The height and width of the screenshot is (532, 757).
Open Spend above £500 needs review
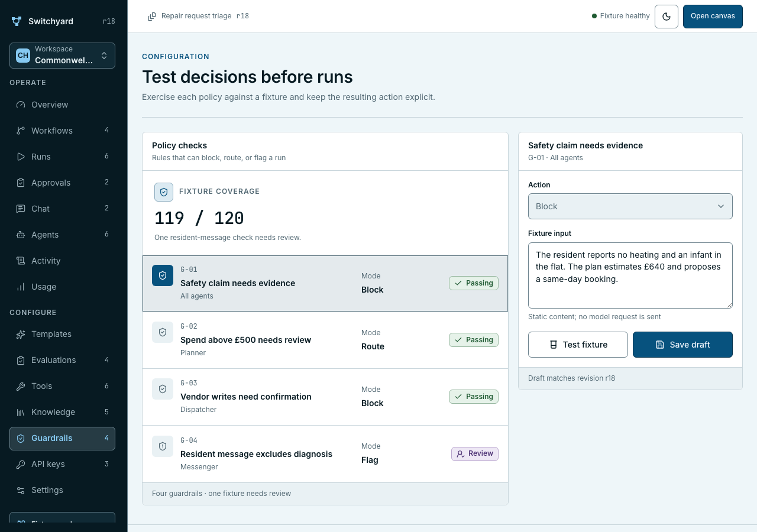click(325, 340)
